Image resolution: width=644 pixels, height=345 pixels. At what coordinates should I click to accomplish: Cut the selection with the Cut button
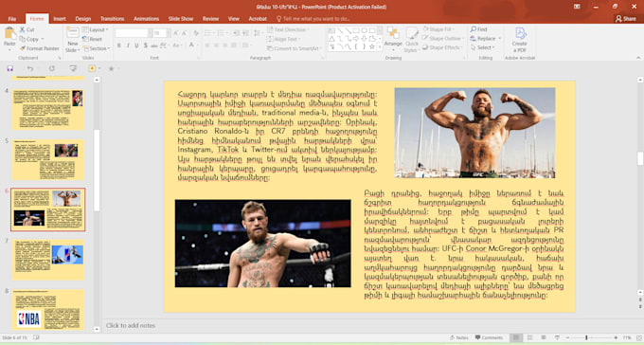click(x=27, y=29)
